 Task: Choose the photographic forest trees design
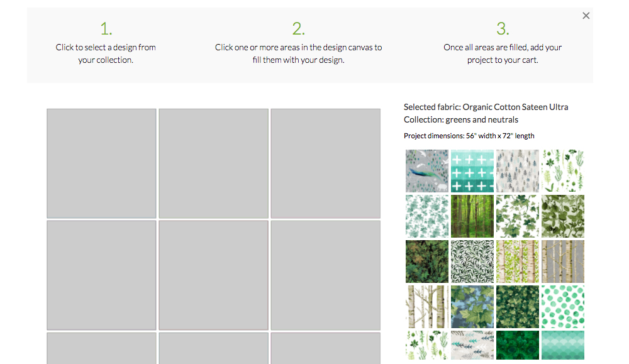(x=472, y=216)
